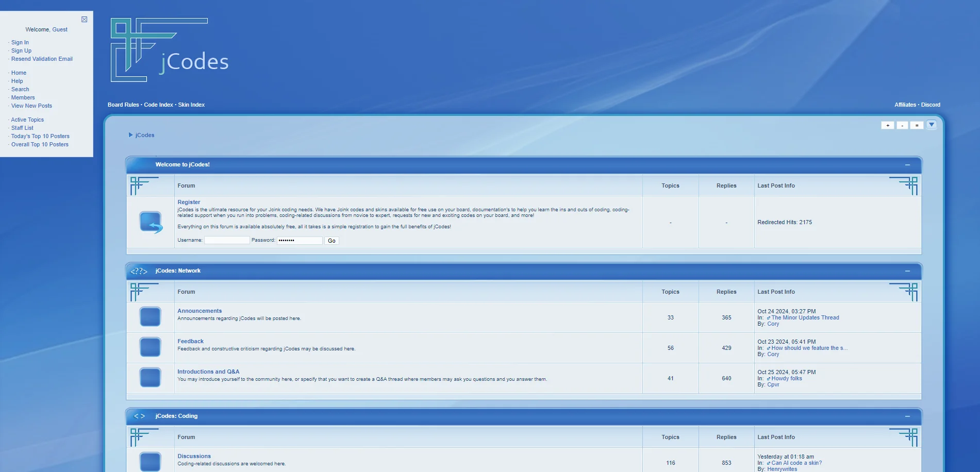Click the Announcements forum status icon
This screenshot has height=472, width=980.
tap(150, 316)
